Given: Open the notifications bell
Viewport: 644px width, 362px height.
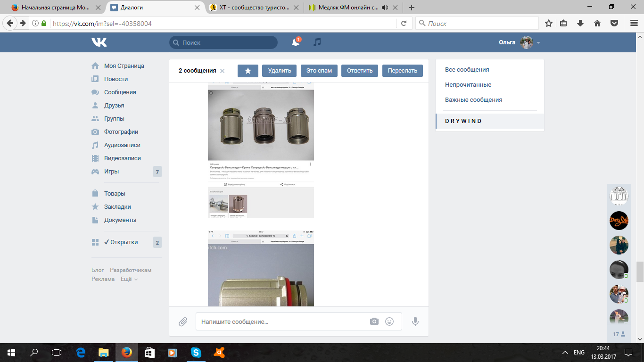Looking at the screenshot, I should point(296,42).
